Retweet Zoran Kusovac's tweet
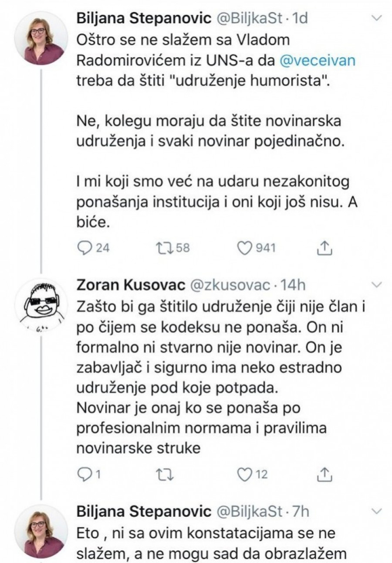 point(162,474)
